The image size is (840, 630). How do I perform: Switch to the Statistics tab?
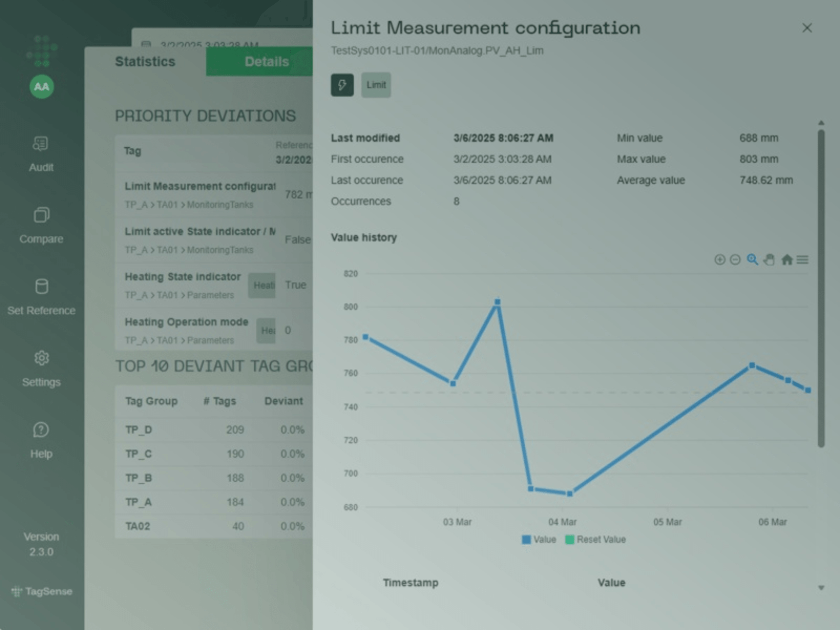145,61
